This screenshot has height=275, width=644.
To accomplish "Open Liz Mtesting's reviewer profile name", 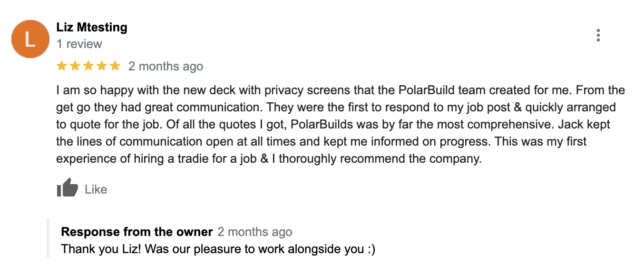I will pos(92,27).
